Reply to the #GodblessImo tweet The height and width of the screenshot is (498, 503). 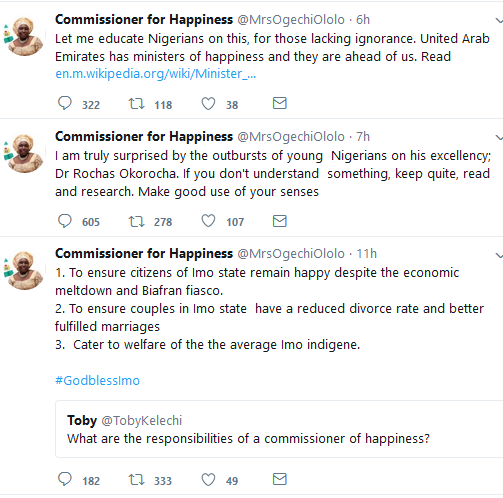65,479
